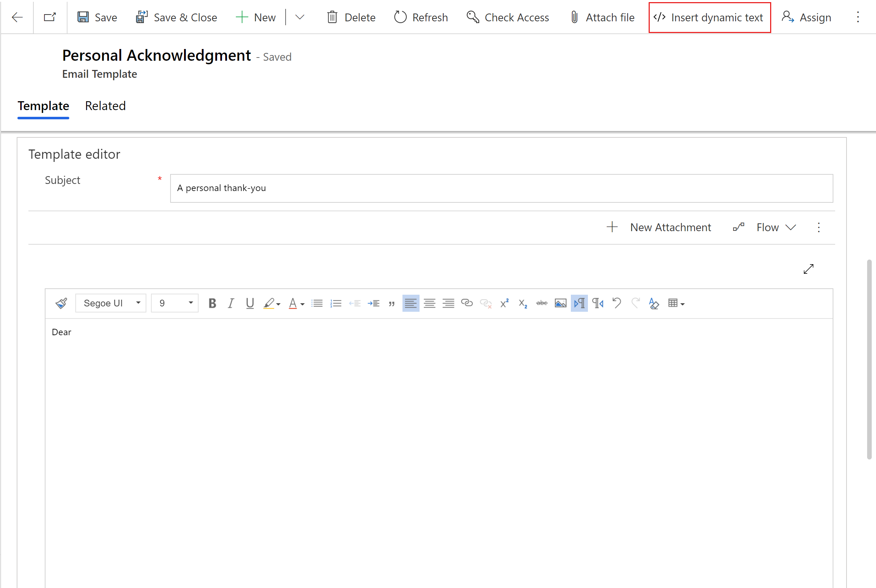The height and width of the screenshot is (588, 876).
Task: Expand the Font size dropdown
Action: pos(190,303)
